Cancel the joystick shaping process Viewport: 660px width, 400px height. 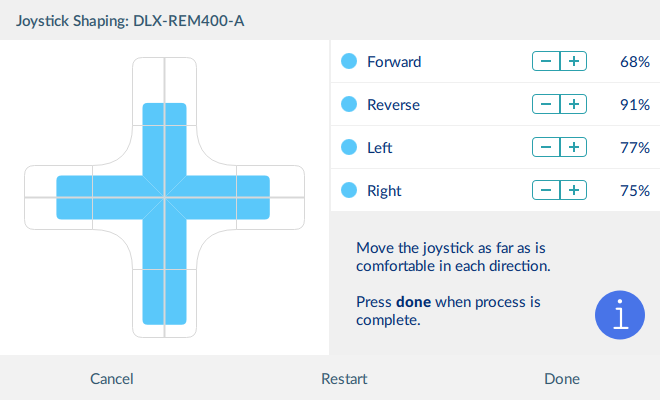[x=112, y=379]
